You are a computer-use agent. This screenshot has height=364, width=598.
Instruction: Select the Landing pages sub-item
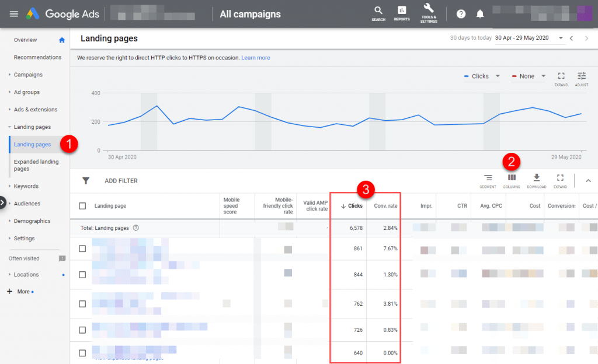[x=32, y=144]
